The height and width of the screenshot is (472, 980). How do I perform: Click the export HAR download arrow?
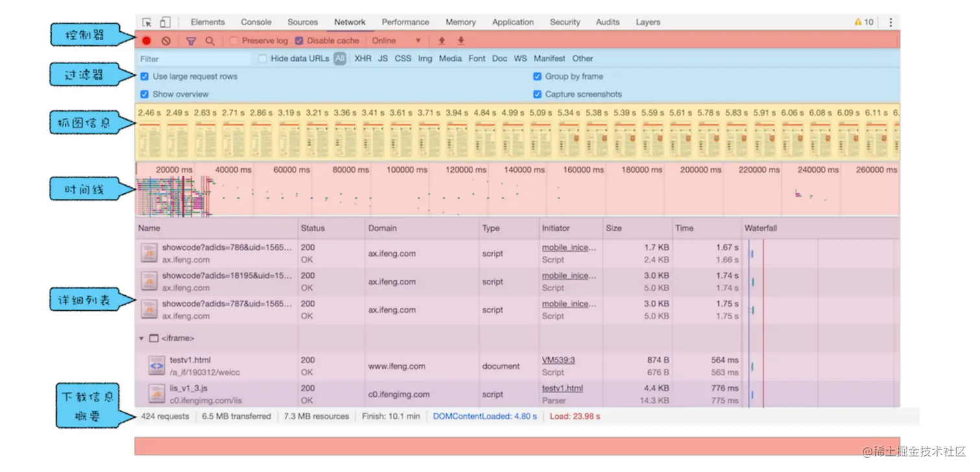point(461,41)
